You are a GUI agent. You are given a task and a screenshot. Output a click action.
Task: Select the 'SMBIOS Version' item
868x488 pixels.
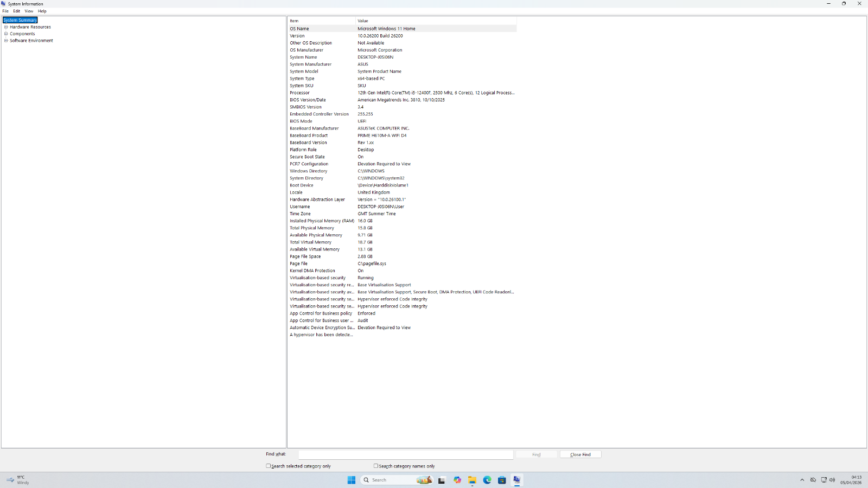[305, 107]
